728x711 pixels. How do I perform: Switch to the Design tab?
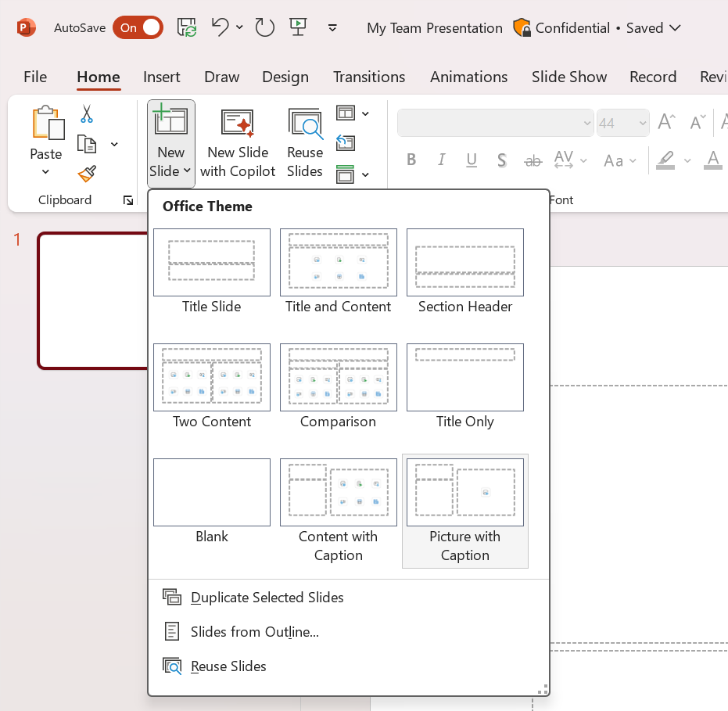coord(285,77)
